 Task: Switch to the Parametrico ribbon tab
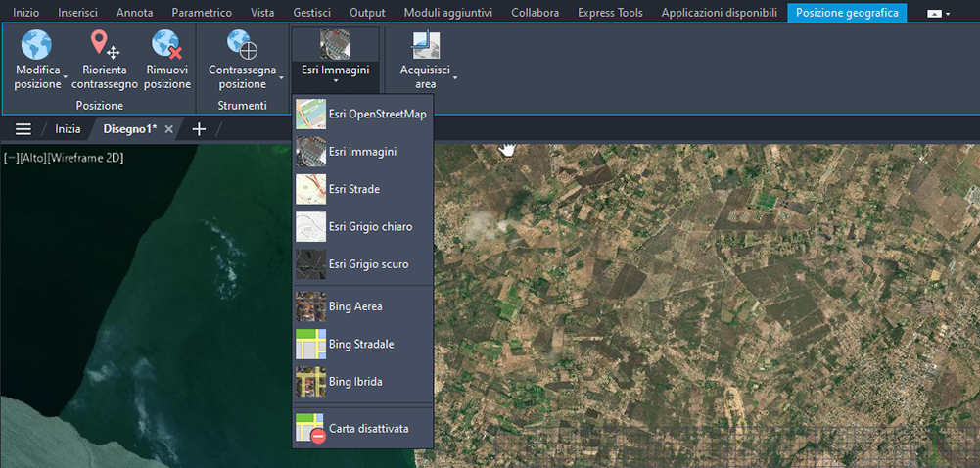(x=202, y=13)
